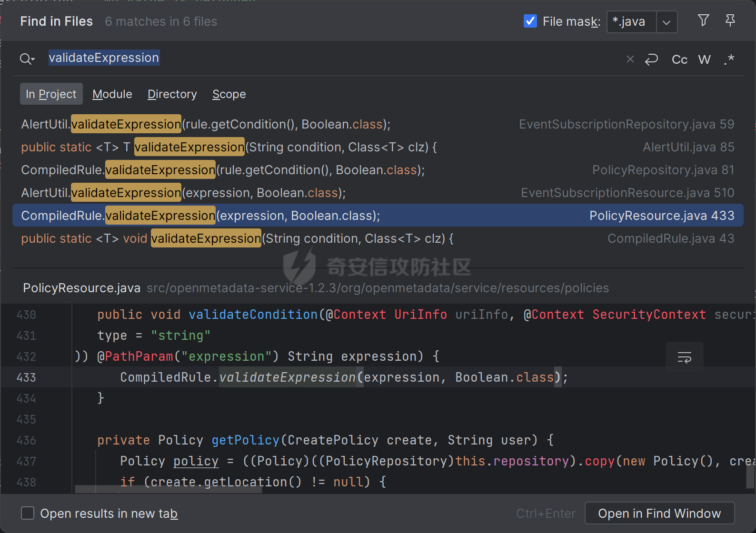Uncheck the File mask checkbox
Image resolution: width=756 pixels, height=533 pixels.
click(x=530, y=21)
